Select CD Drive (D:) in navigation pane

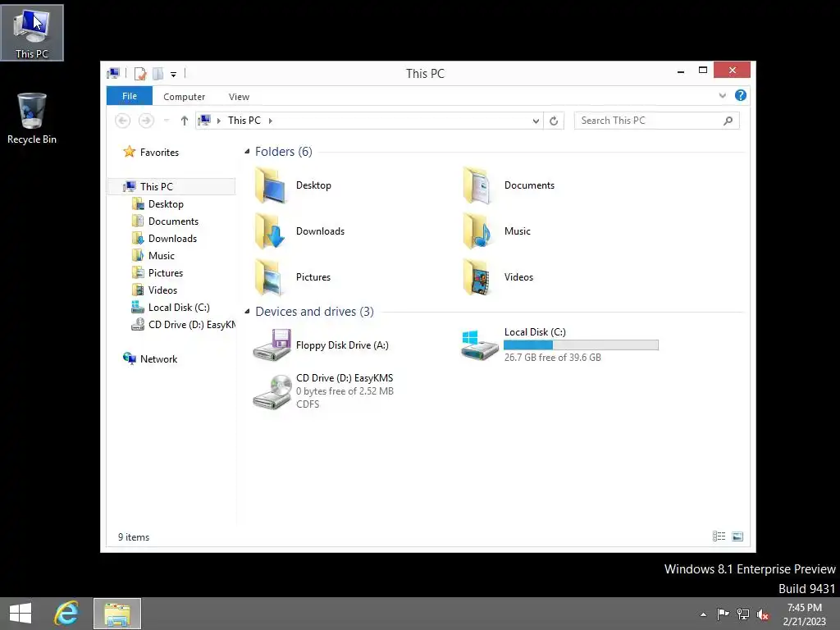click(183, 325)
